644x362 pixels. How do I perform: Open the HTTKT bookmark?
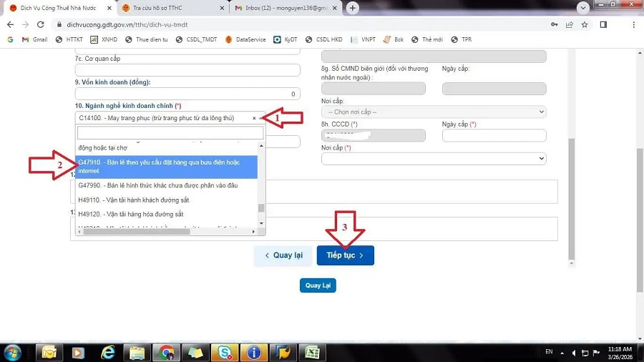pyautogui.click(x=69, y=39)
